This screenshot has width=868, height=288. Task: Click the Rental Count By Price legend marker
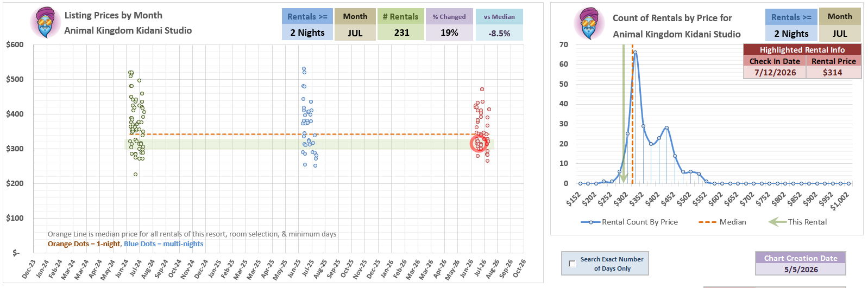point(590,222)
